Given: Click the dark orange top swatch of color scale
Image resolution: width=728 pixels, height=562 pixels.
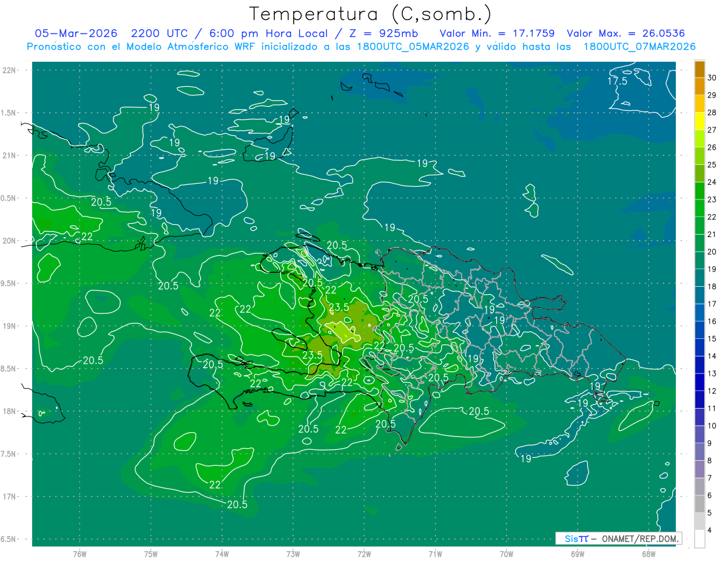Looking at the screenshot, I should [x=699, y=69].
